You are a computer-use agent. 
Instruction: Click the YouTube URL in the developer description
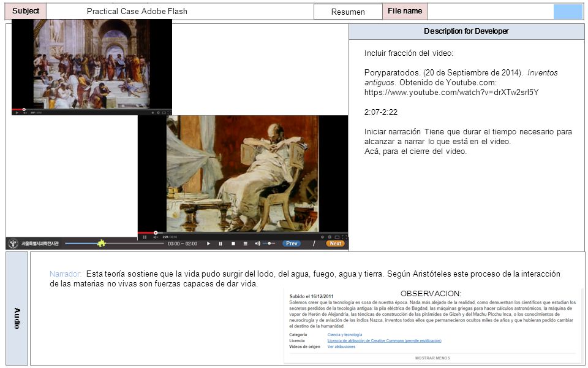click(x=451, y=93)
